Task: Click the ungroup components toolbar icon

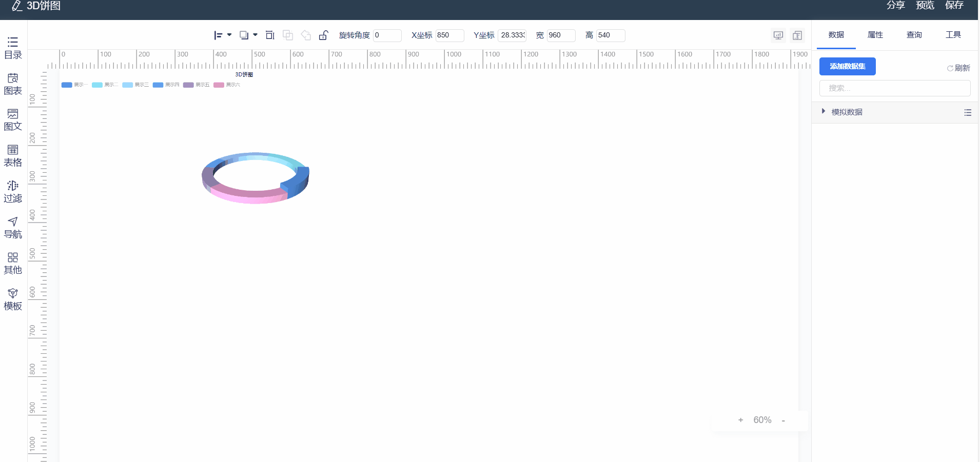Action: (306, 35)
